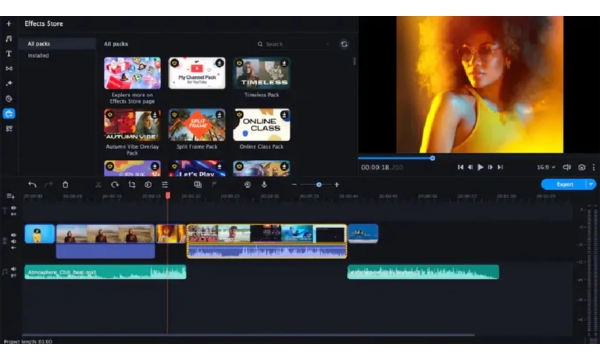600x360 pixels.
Task: Open the Crop tool in timeline toolbar
Action: tap(132, 185)
